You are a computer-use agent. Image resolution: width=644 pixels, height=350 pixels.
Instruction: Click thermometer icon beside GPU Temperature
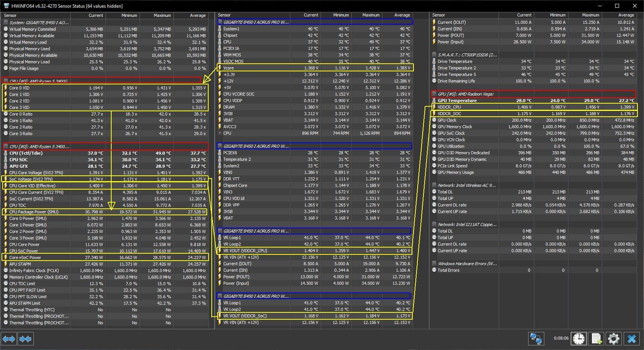click(x=434, y=101)
